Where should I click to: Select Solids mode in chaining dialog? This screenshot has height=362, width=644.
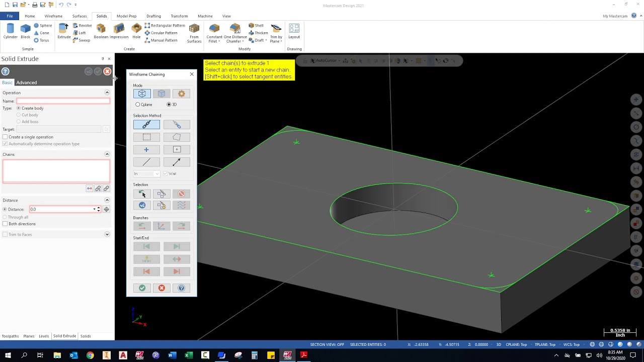pos(162,94)
